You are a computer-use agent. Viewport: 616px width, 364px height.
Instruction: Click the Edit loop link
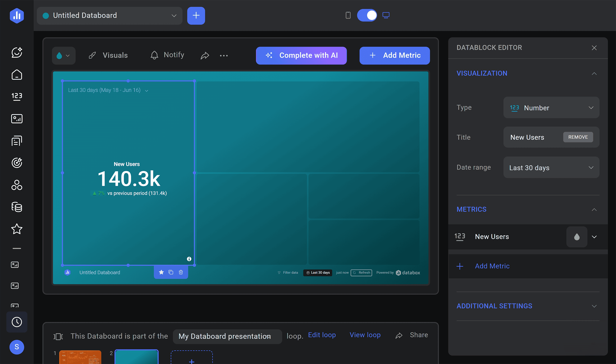(x=322, y=335)
